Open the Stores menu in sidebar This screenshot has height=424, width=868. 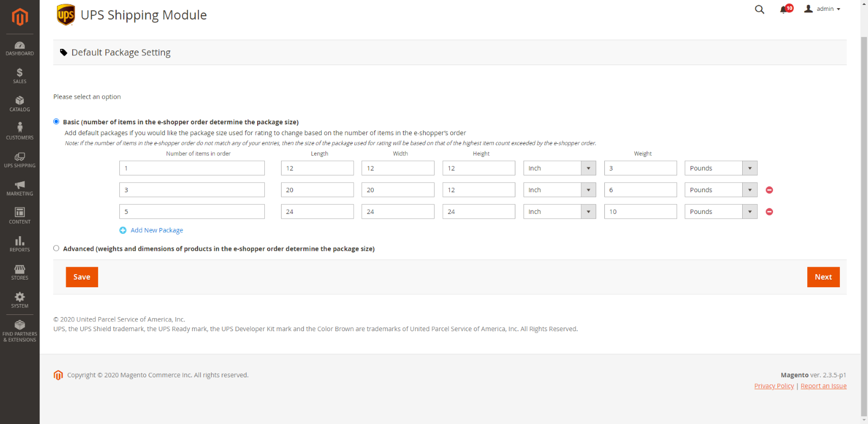[20, 273]
